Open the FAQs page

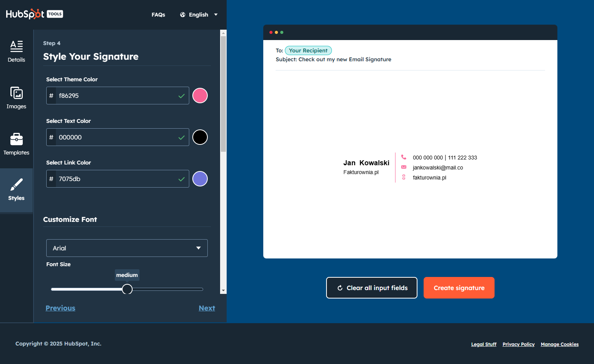[x=158, y=15]
